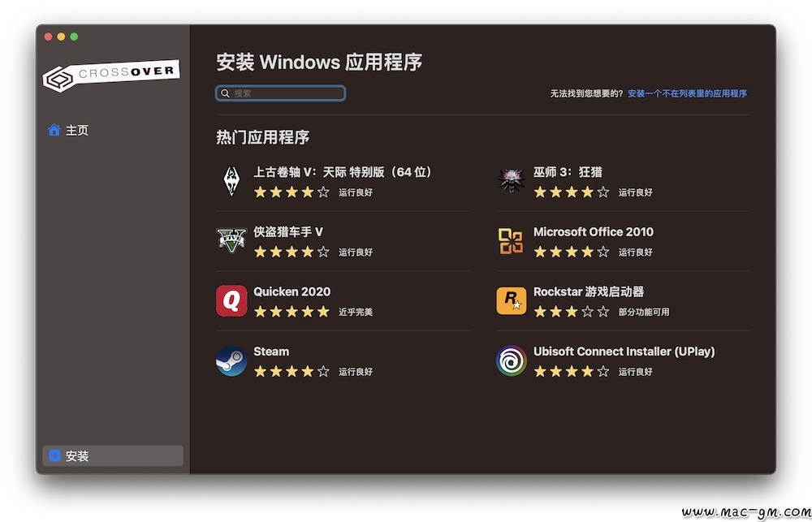This screenshot has height=522, width=812.
Task: Select the Steam title text
Action: (x=271, y=352)
